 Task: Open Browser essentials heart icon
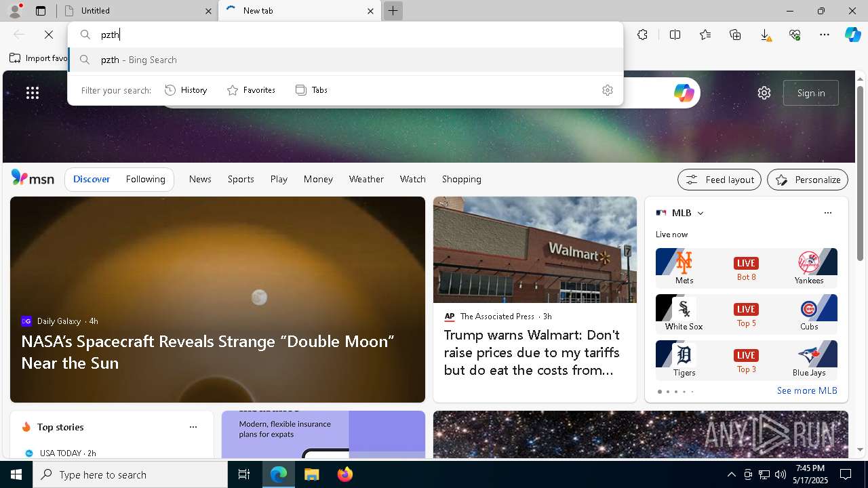point(795,35)
